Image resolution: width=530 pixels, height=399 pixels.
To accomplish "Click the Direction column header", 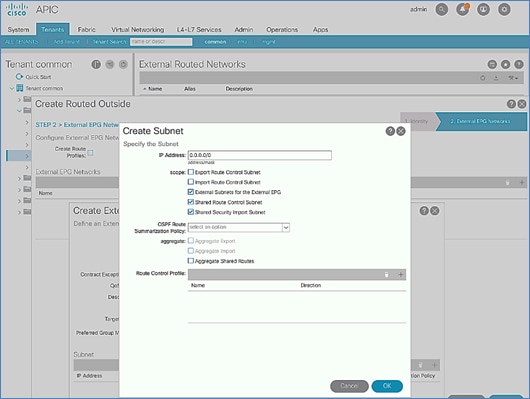I will click(311, 285).
